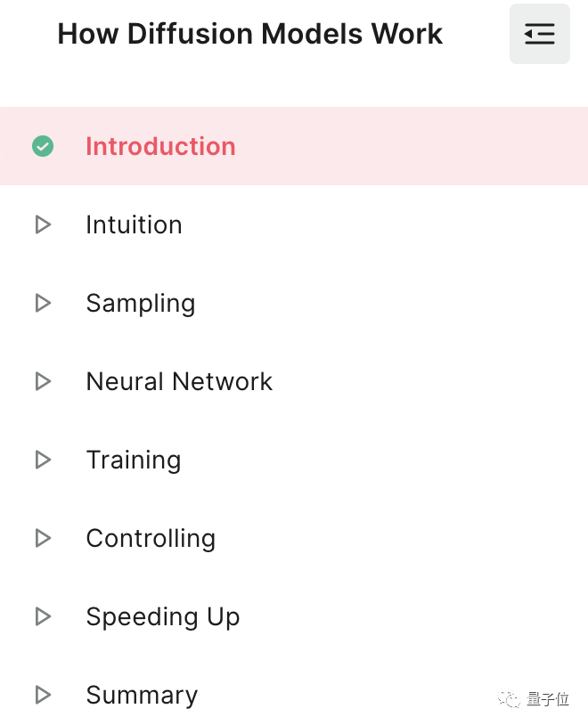Click the How Diffusion Models Work title

coord(249,34)
